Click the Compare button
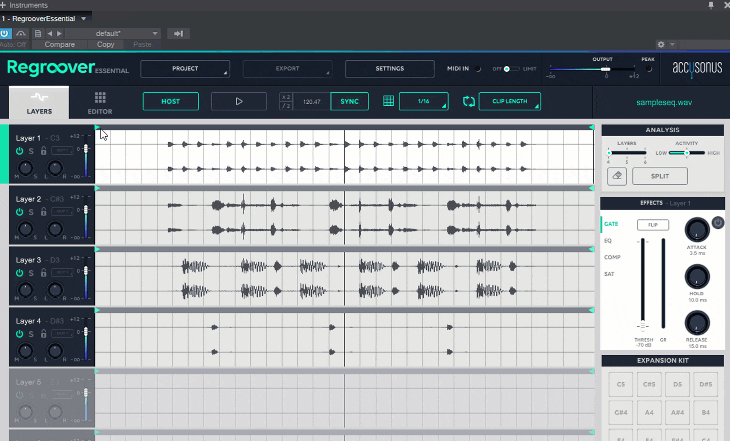 (60, 44)
